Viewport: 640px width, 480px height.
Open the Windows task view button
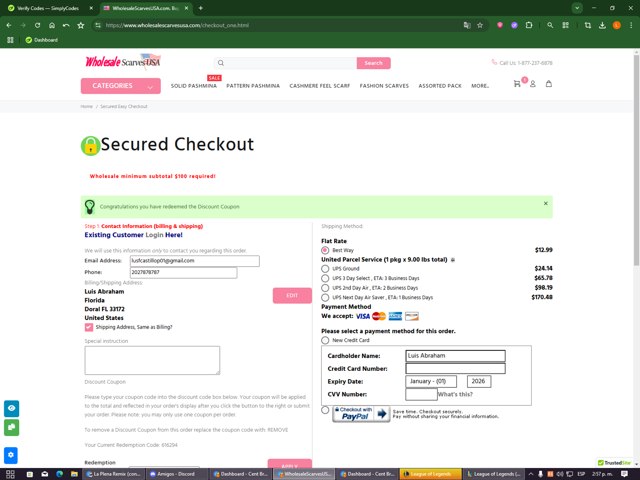(11, 474)
